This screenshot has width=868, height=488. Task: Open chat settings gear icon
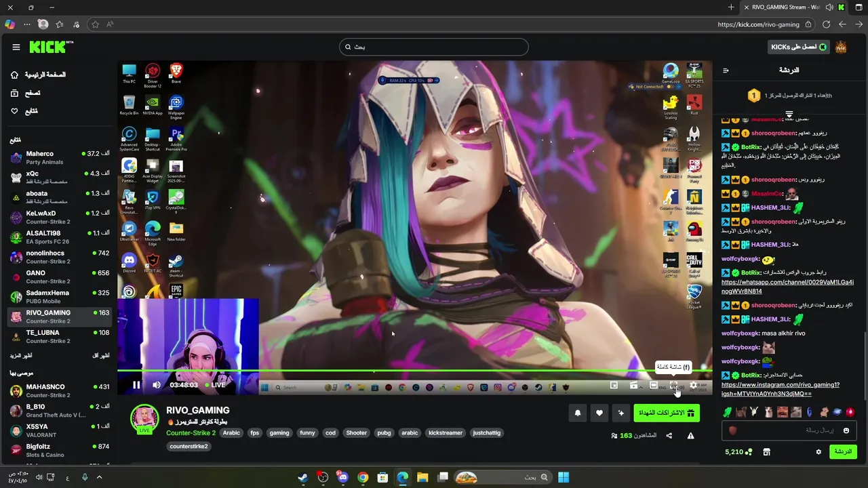[818, 452]
